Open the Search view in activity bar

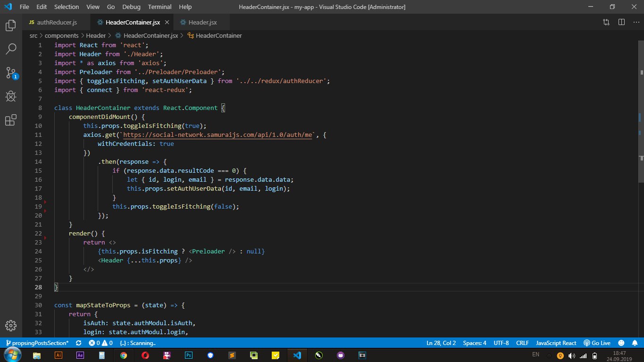pyautogui.click(x=10, y=49)
